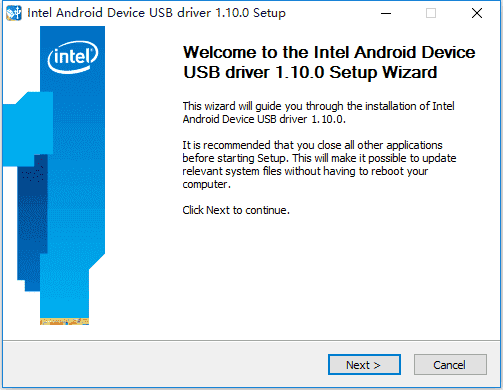Click the Next > button
This screenshot has width=503, height=390.
[x=364, y=365]
